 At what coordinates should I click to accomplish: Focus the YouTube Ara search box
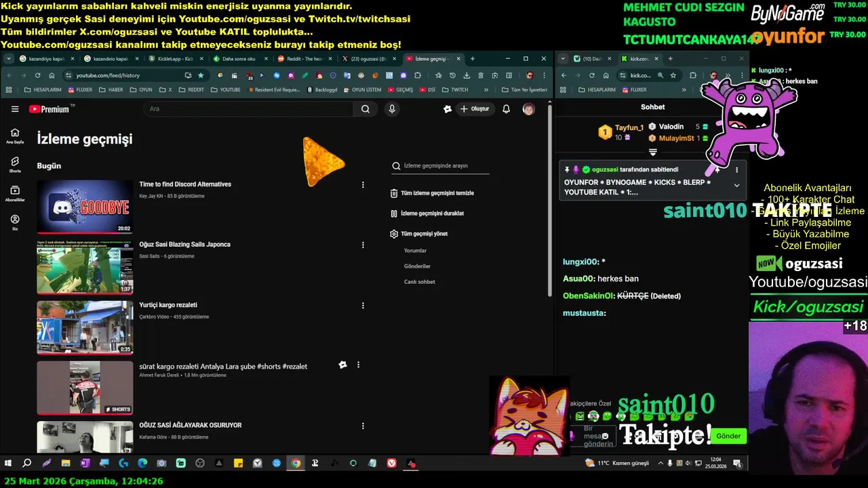click(248, 109)
